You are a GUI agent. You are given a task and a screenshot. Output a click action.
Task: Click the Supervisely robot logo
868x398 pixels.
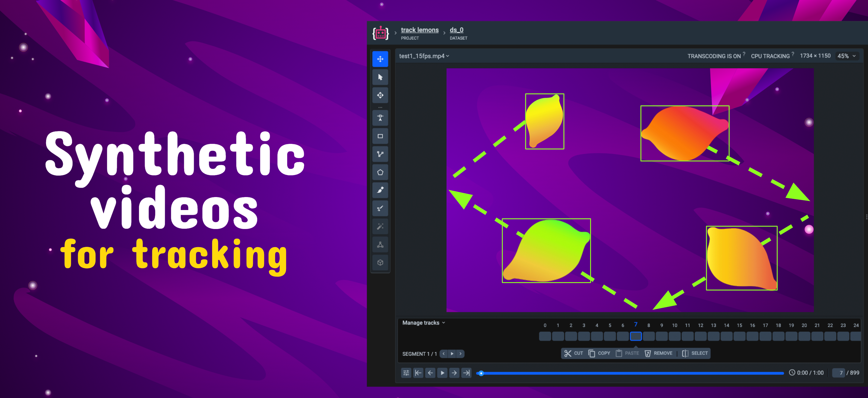click(380, 33)
